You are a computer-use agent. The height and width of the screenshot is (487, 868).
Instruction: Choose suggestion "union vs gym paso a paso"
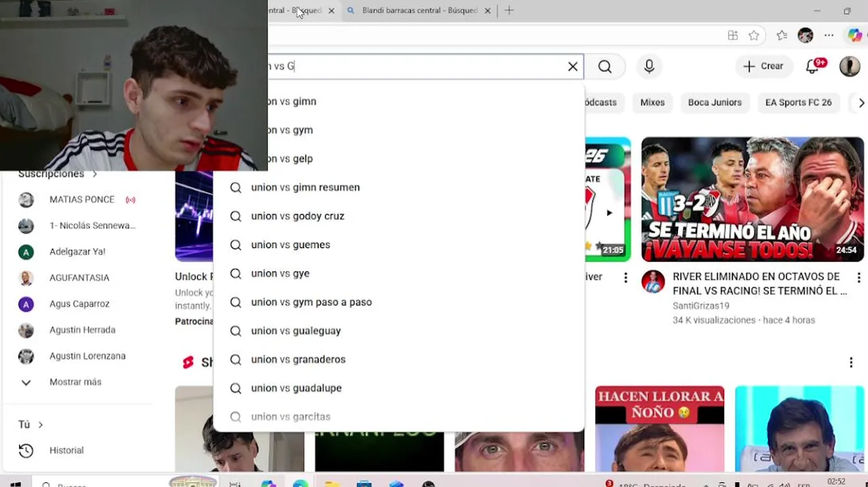(x=399, y=302)
